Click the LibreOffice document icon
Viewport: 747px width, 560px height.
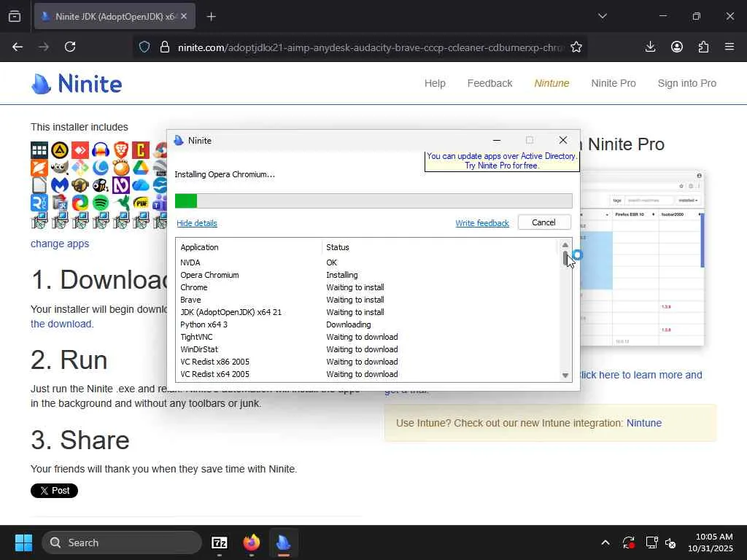(39, 185)
